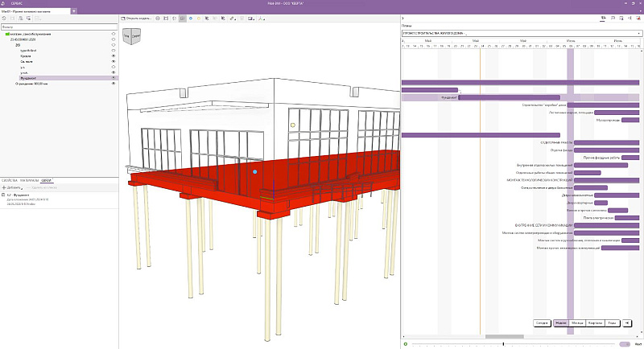This screenshot has height=349, width=644.
Task: Click 'Удалить из списка' button
Action: click(42, 187)
